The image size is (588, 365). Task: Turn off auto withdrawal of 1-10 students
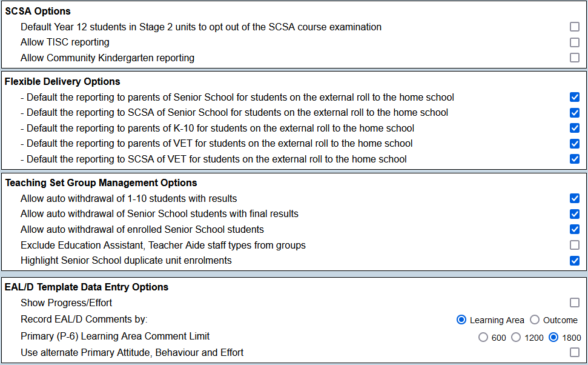(575, 198)
